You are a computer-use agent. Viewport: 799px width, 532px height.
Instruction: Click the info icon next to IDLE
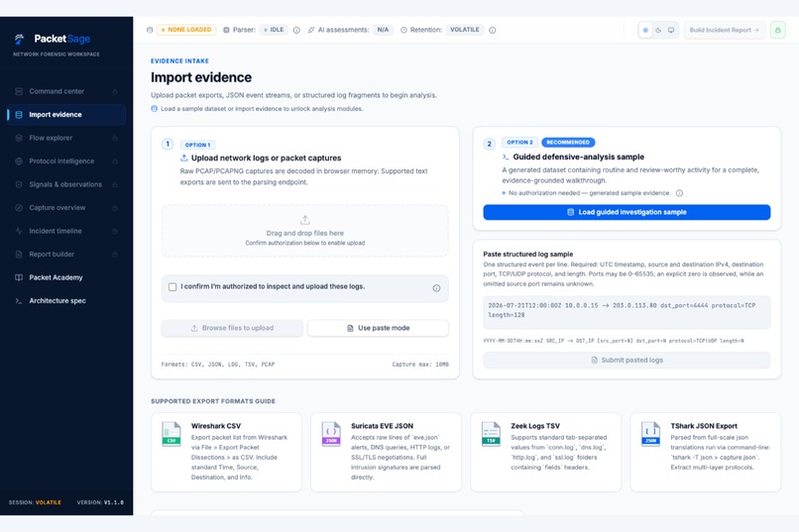[x=296, y=30]
